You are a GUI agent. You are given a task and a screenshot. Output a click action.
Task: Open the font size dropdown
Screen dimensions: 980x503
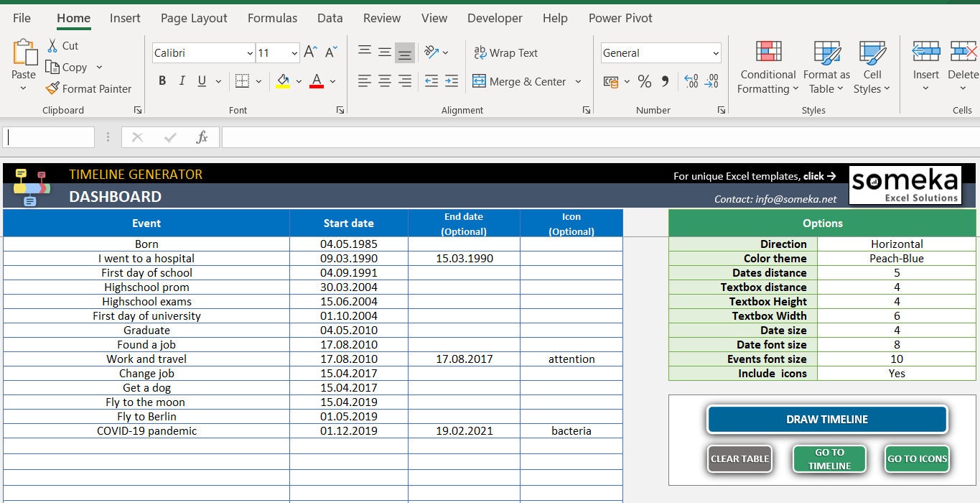tap(296, 52)
